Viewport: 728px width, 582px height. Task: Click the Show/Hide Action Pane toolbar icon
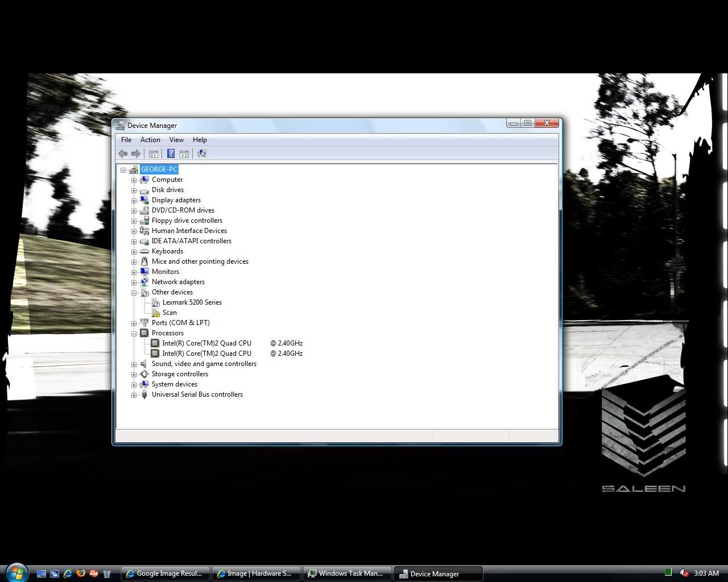point(184,153)
